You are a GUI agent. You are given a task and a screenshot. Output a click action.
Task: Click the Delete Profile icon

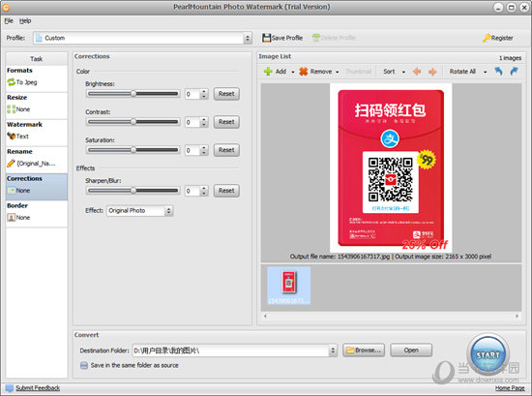(x=316, y=38)
